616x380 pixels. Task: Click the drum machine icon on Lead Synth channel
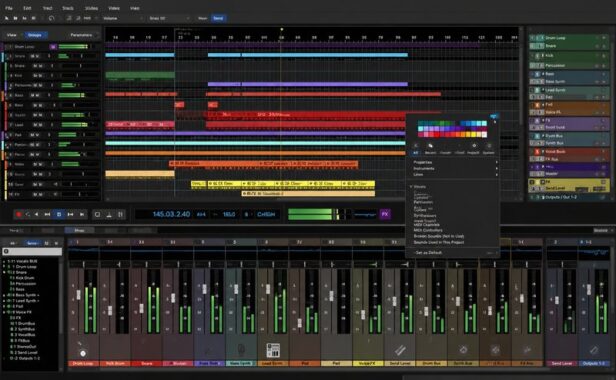point(273,350)
